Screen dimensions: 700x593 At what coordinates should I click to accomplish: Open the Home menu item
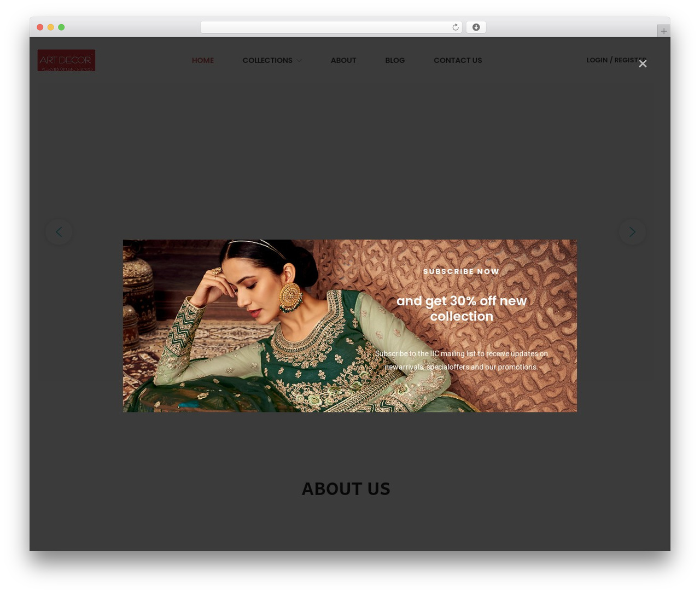tap(203, 60)
